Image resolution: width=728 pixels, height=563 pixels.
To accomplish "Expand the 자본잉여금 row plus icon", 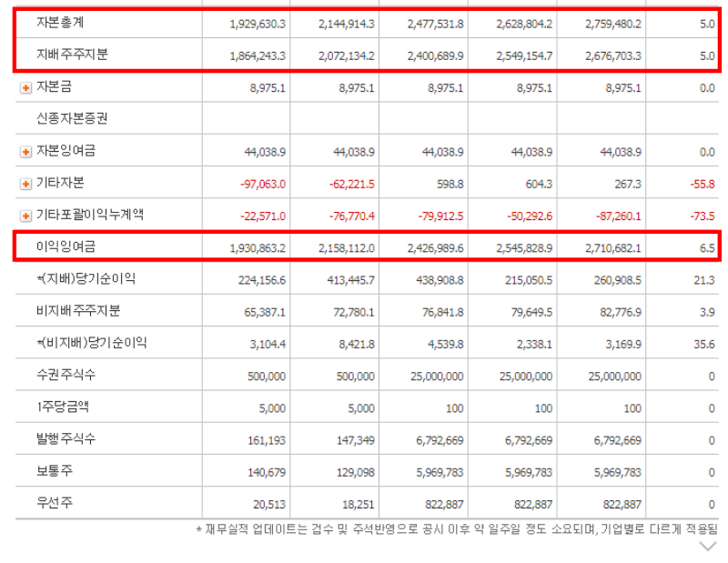I will click(25, 152).
